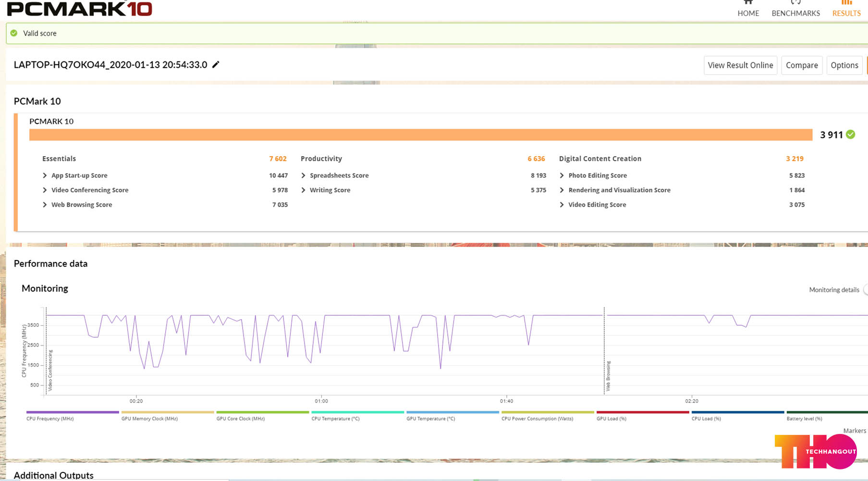The image size is (868, 481).
Task: Click the Additional Outputs heading
Action: click(x=54, y=475)
